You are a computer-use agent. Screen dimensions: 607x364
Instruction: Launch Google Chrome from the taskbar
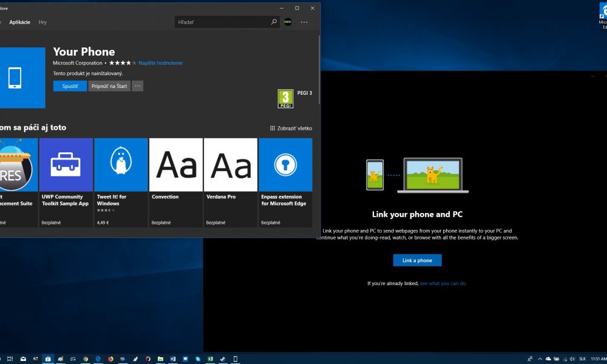(x=86, y=359)
